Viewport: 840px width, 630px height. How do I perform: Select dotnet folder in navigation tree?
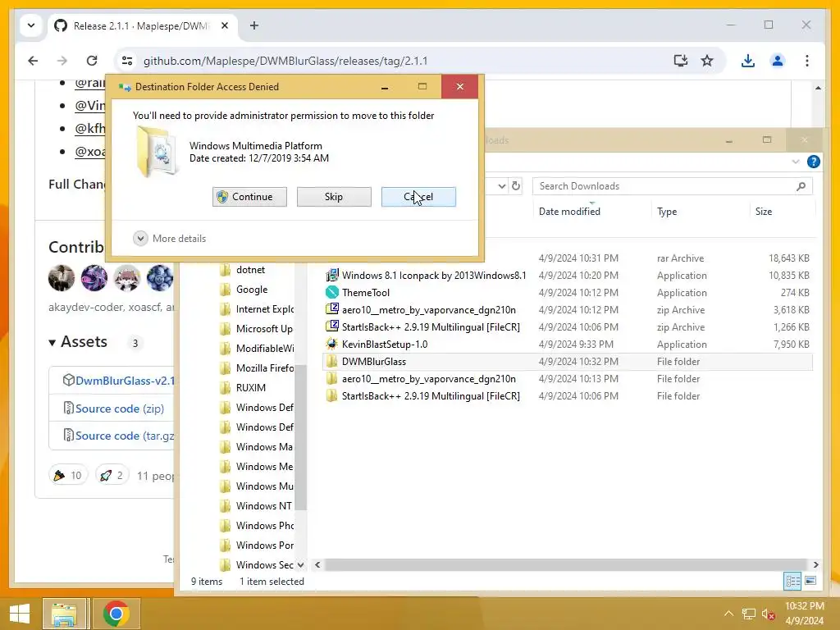(250, 269)
